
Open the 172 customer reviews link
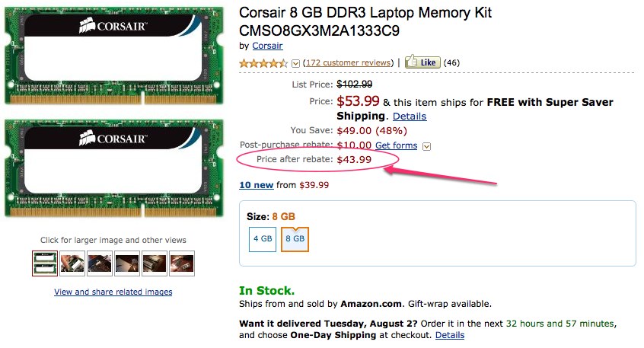pos(348,62)
